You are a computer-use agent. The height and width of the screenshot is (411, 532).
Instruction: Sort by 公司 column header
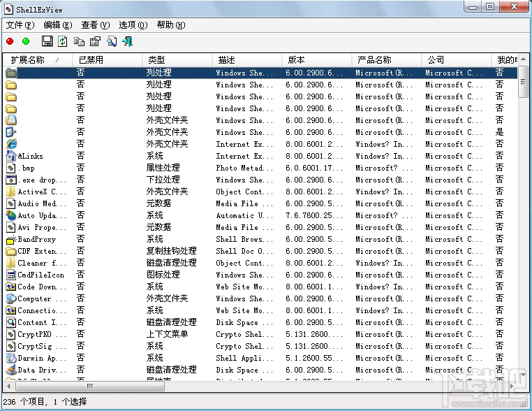(x=457, y=60)
